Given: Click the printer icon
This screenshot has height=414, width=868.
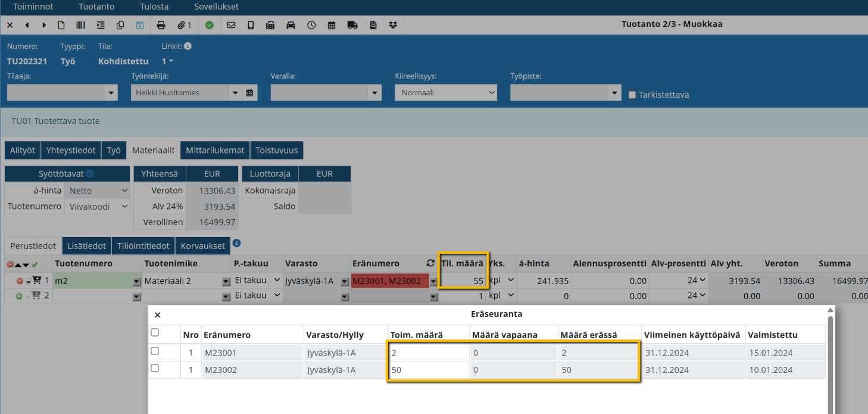Looking at the screenshot, I should tap(161, 25).
